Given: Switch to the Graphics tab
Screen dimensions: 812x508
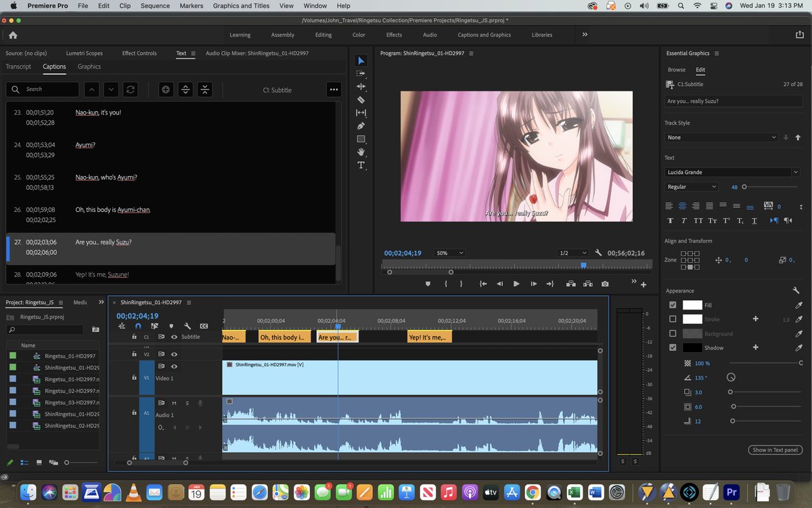Looking at the screenshot, I should coord(89,66).
